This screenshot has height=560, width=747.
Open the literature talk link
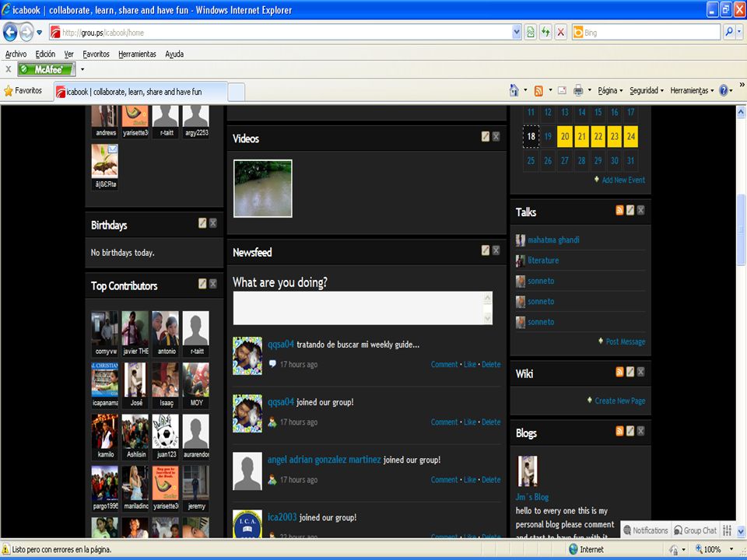[x=543, y=261]
